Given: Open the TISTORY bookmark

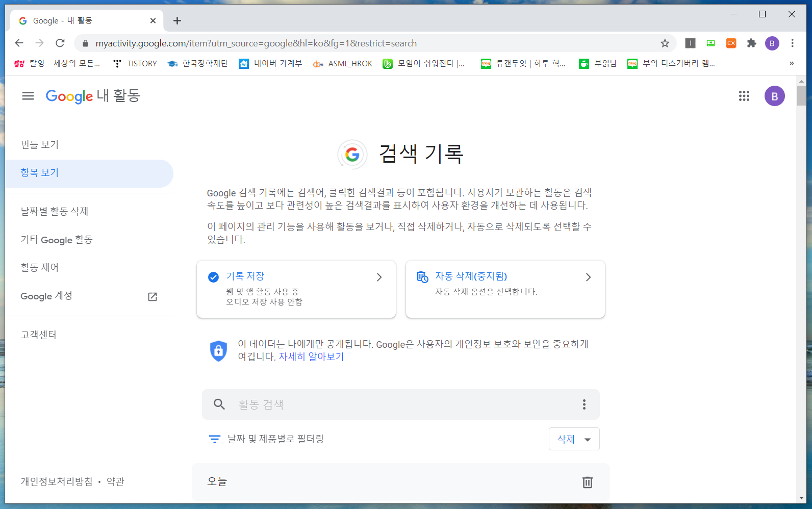Looking at the screenshot, I should coord(135,63).
